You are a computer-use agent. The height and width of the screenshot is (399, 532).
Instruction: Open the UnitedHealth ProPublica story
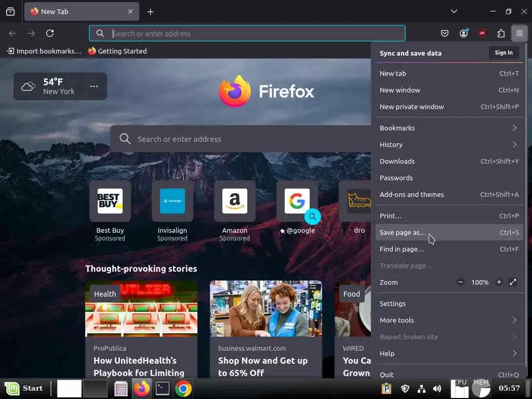[x=141, y=329]
